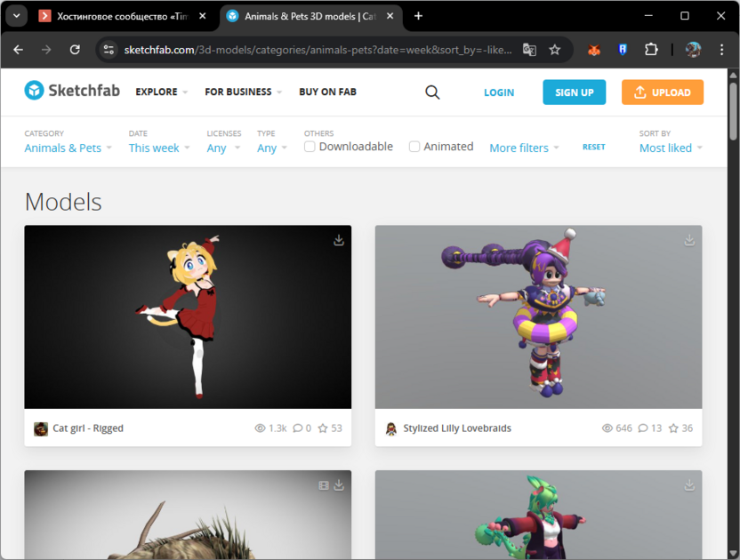Close the Animals & Pets tab

[390, 16]
